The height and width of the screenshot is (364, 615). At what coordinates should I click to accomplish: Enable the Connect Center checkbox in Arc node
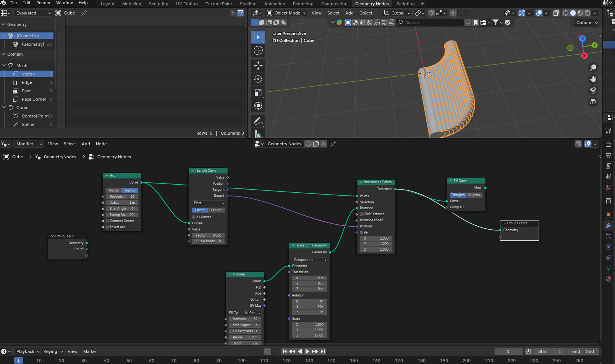(x=108, y=221)
